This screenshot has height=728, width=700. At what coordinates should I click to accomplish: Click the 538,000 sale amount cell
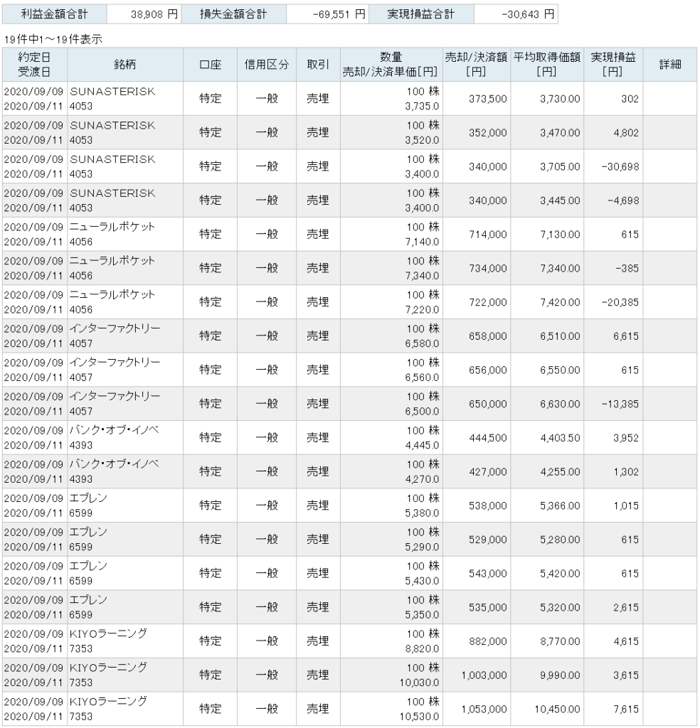tap(476, 505)
